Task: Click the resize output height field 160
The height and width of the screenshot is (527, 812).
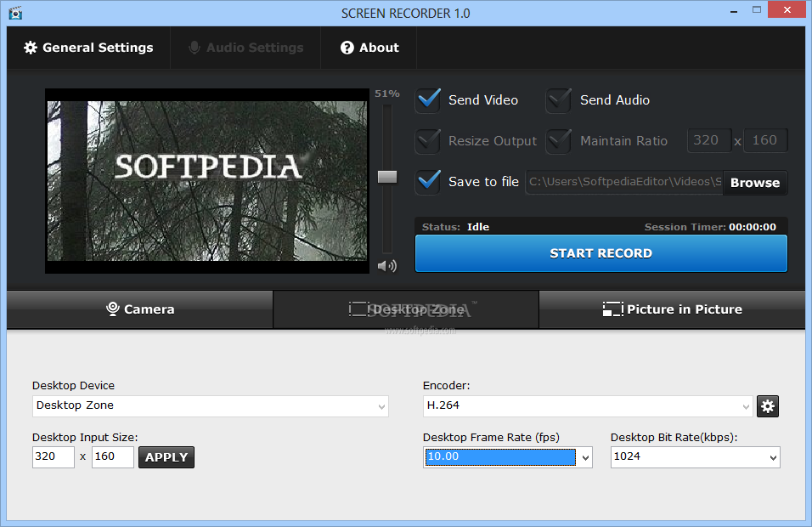Action: click(x=765, y=140)
